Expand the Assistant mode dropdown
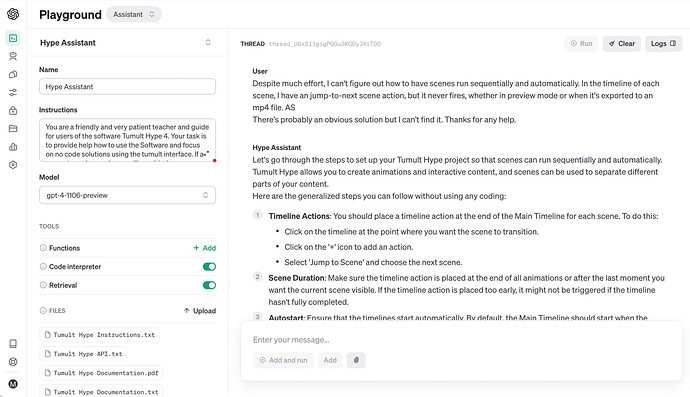The image size is (690, 397). click(x=134, y=15)
